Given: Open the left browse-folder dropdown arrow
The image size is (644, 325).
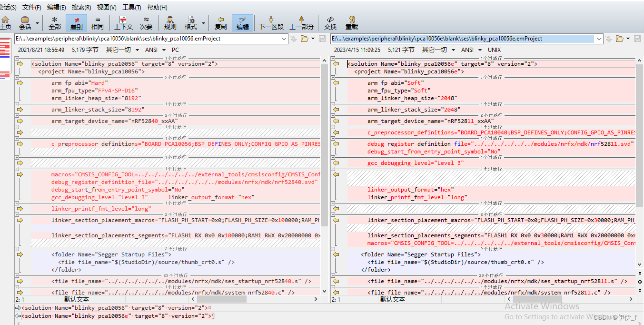Looking at the screenshot, I should click(312, 39).
